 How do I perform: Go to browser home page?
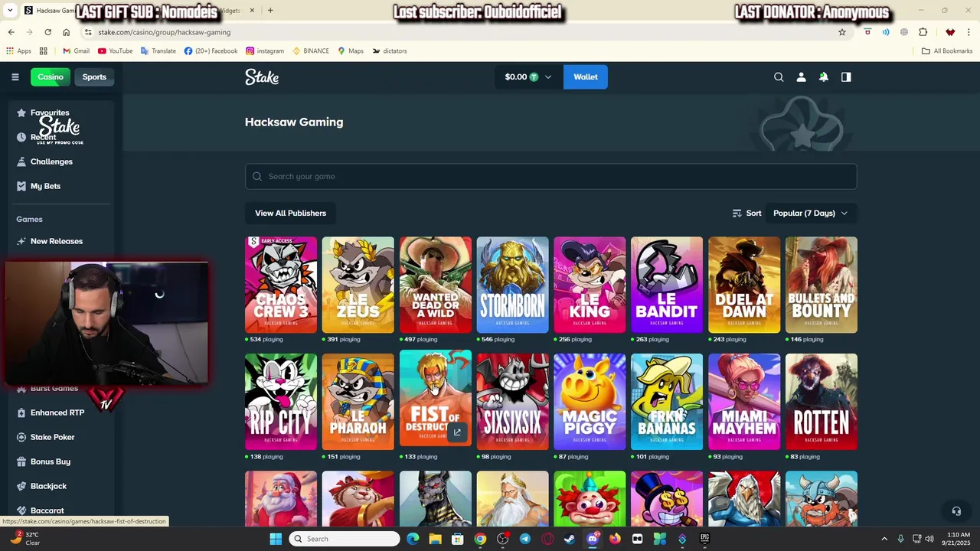click(66, 32)
